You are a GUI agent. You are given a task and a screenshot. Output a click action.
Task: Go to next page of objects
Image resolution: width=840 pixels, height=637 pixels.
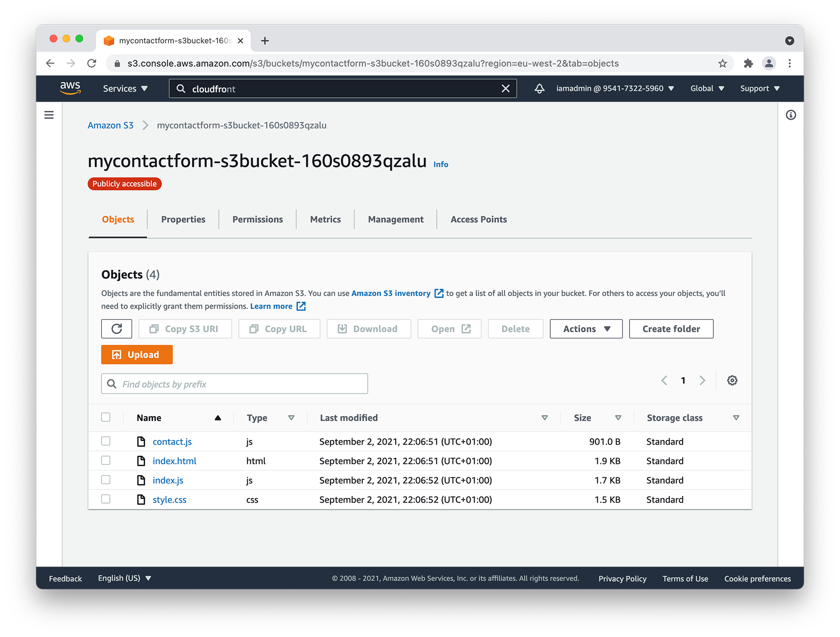(702, 380)
